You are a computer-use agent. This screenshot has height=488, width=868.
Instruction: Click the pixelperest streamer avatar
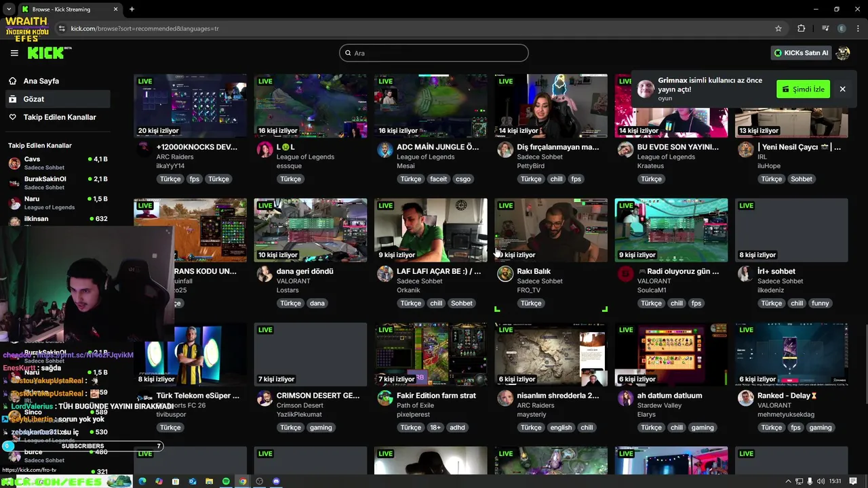(x=385, y=398)
